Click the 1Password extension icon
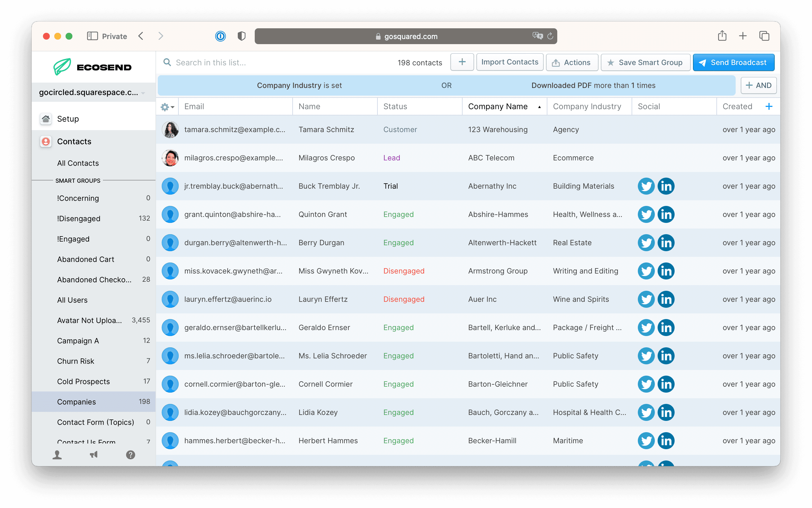The width and height of the screenshot is (812, 508). click(220, 36)
